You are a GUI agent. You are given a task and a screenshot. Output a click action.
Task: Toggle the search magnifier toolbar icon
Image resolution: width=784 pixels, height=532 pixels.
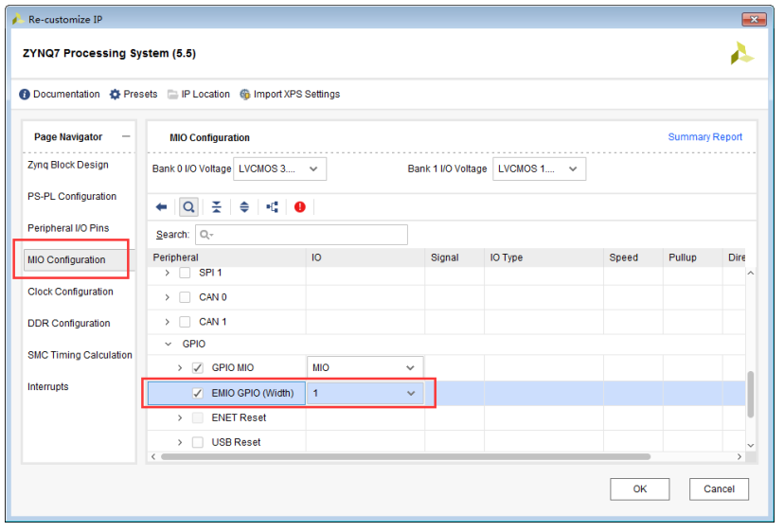pyautogui.click(x=188, y=207)
